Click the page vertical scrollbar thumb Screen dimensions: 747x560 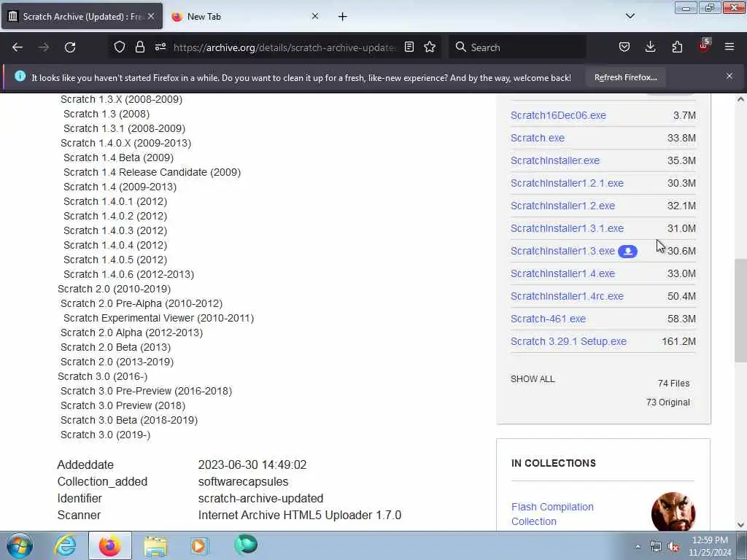tap(740, 311)
